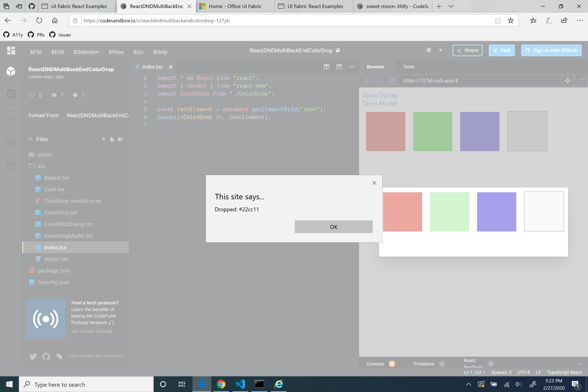Click the CodeSandbox dashboard logo icon
The height and width of the screenshot is (392, 588).
click(x=11, y=51)
